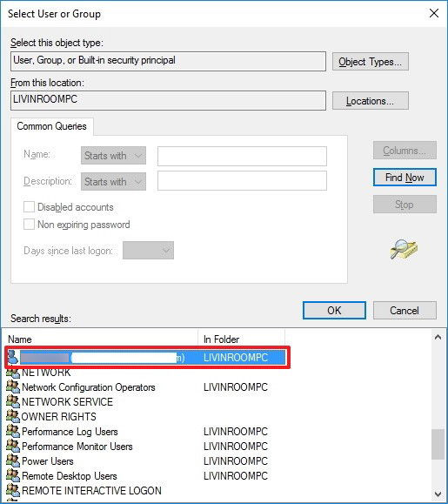Click the Find Now button
This screenshot has height=504, width=448.
405,178
